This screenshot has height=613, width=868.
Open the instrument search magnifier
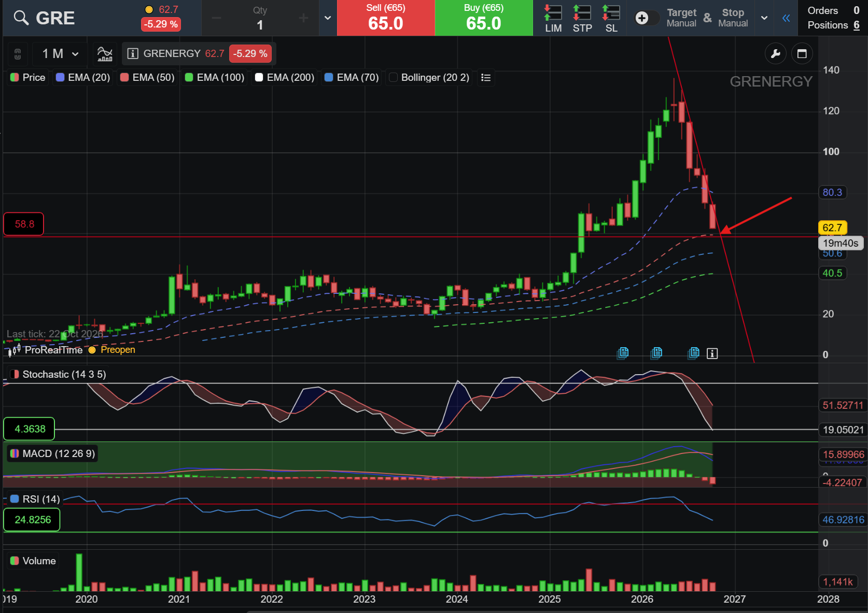21,18
